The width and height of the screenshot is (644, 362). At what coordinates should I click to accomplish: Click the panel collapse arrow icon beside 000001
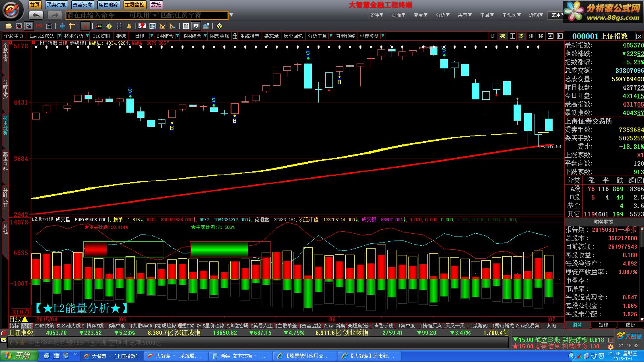tap(560, 36)
